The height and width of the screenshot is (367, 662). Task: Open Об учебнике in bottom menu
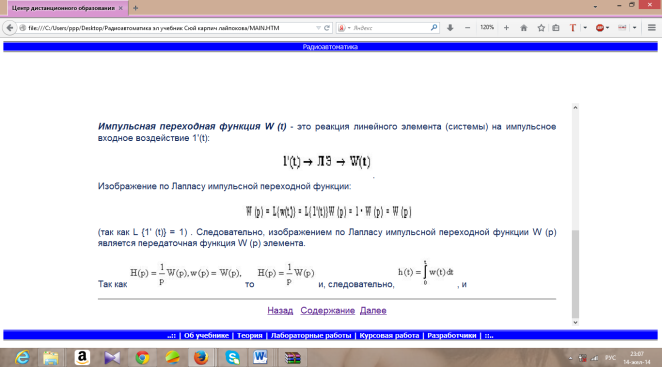[x=206, y=335]
